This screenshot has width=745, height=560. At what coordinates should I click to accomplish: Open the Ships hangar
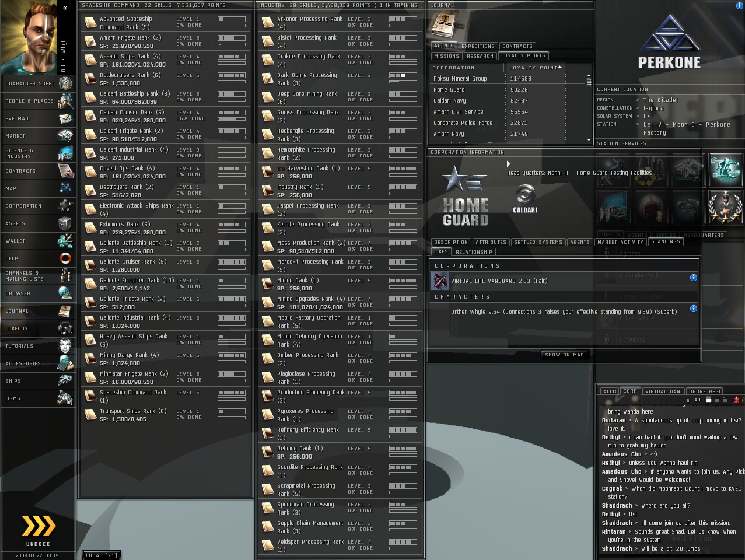click(x=38, y=381)
